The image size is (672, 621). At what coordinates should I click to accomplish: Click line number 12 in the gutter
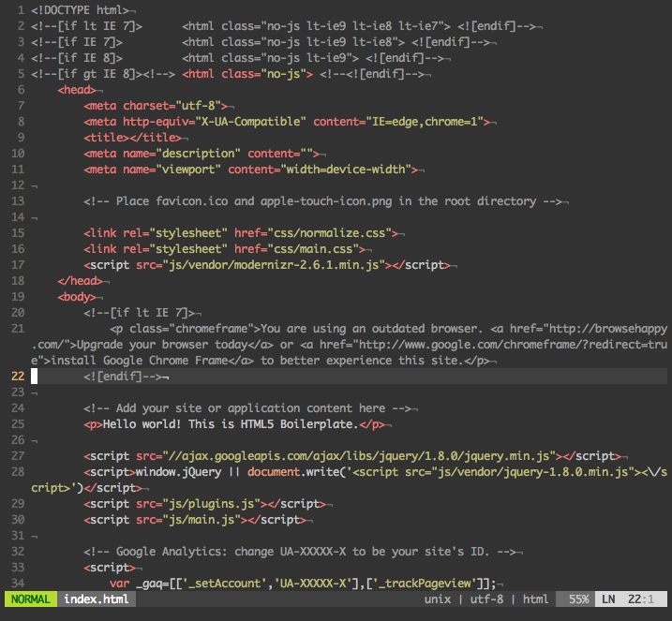pos(18,185)
